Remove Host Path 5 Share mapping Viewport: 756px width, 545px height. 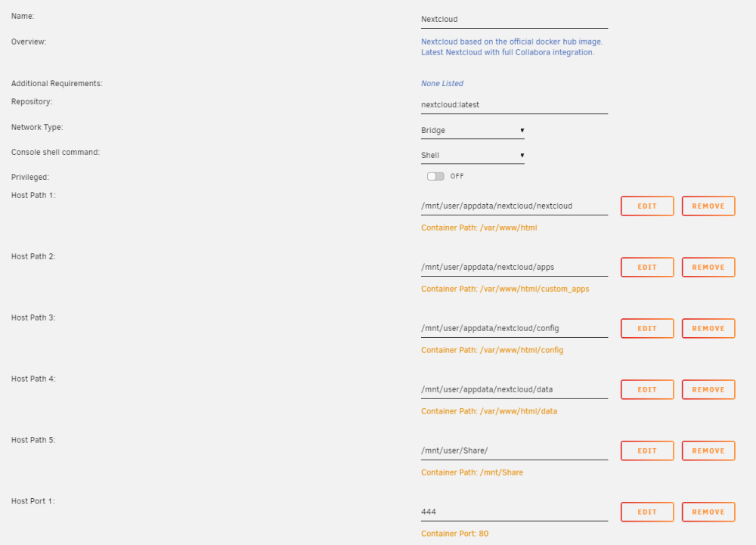point(708,451)
